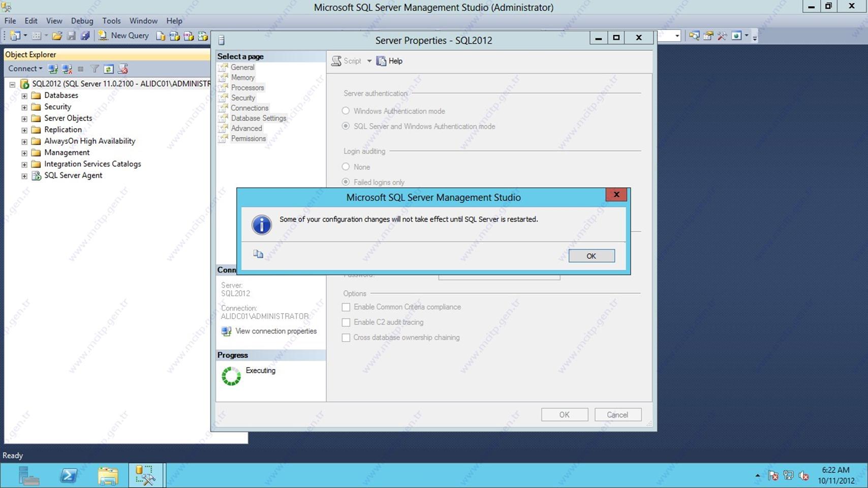The image size is (868, 488).
Task: Click the Analysis Services XMLA Query icon
Action: (x=203, y=36)
